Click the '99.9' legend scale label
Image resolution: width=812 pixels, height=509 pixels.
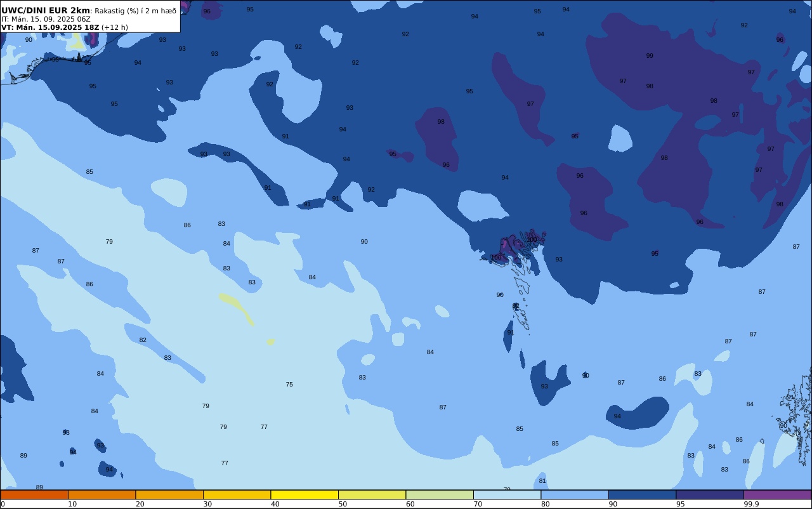coord(752,504)
